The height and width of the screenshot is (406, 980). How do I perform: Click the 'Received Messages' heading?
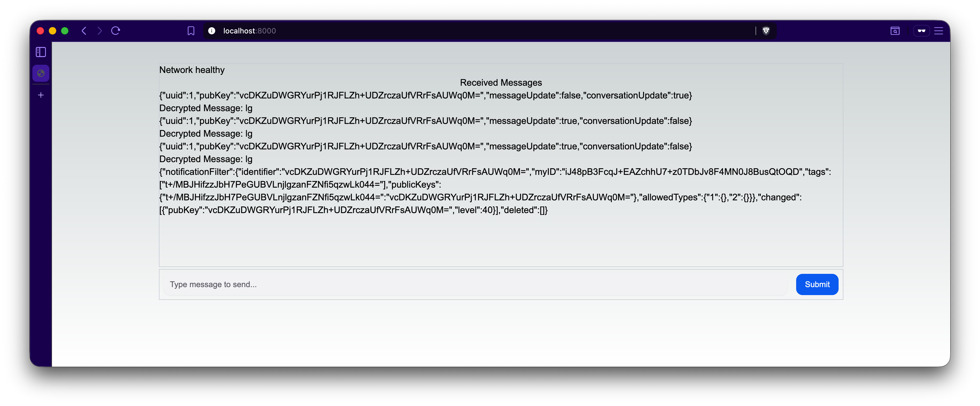(501, 83)
